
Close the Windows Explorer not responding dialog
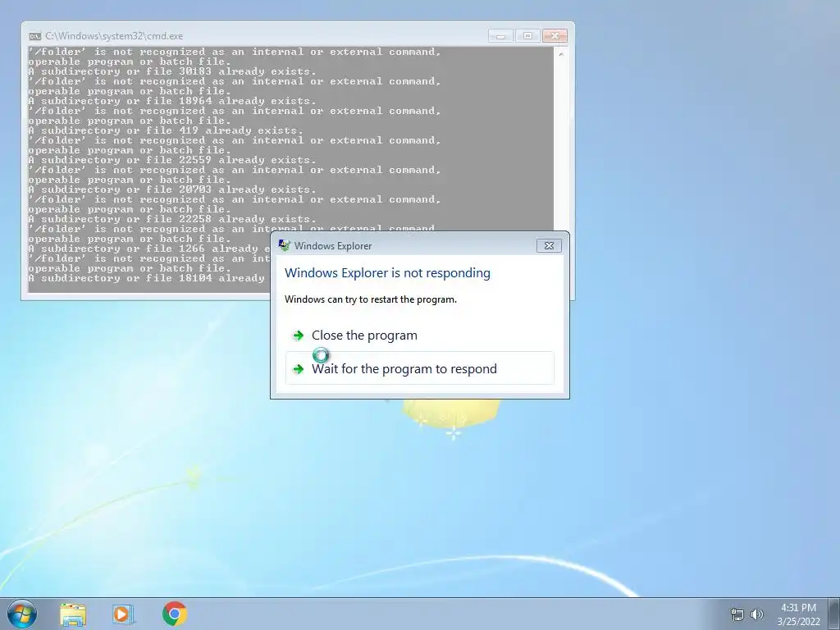tap(549, 245)
